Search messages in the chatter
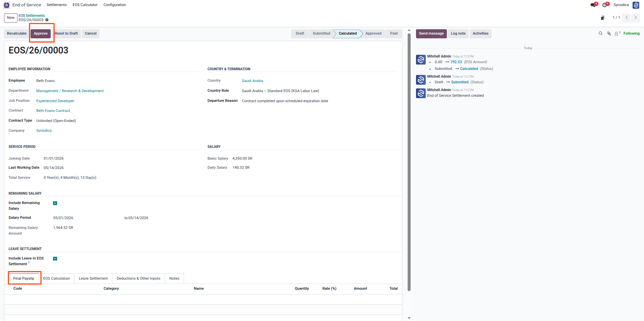Image resolution: width=644 pixels, height=321 pixels. 601,33
